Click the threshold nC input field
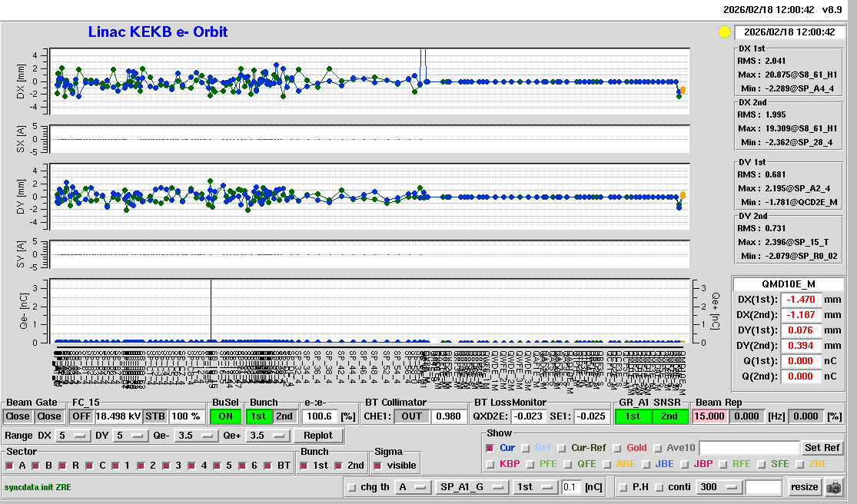 [570, 487]
